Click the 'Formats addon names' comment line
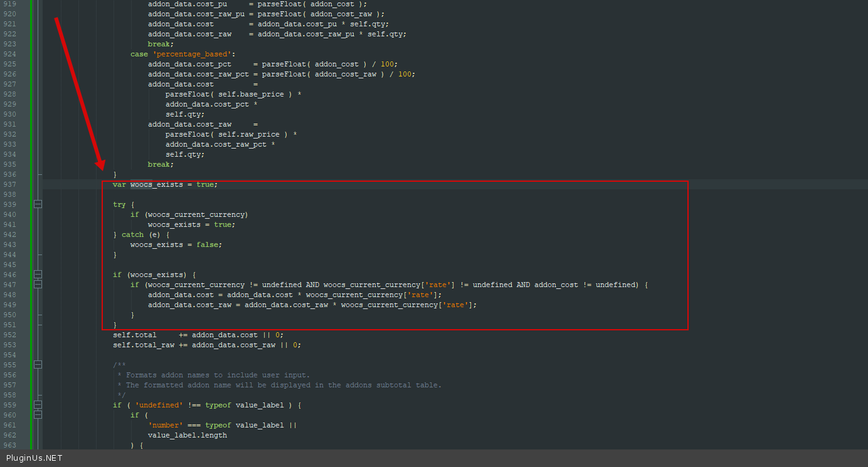 218,375
